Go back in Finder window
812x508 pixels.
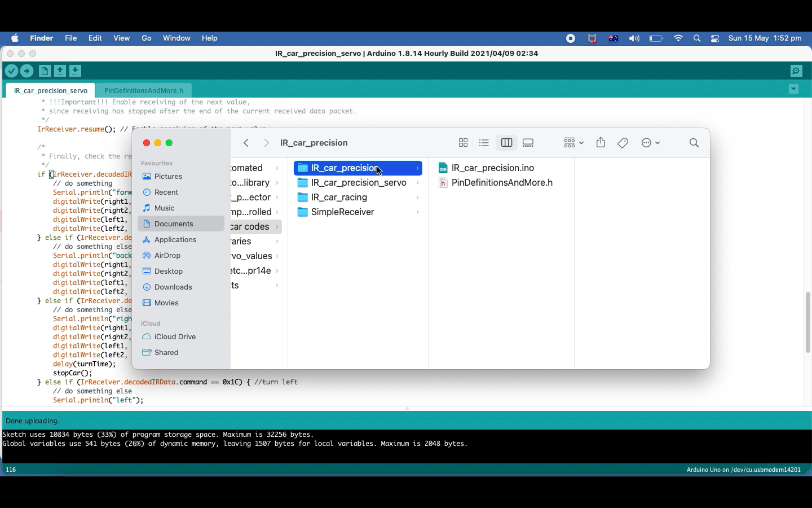[246, 143]
